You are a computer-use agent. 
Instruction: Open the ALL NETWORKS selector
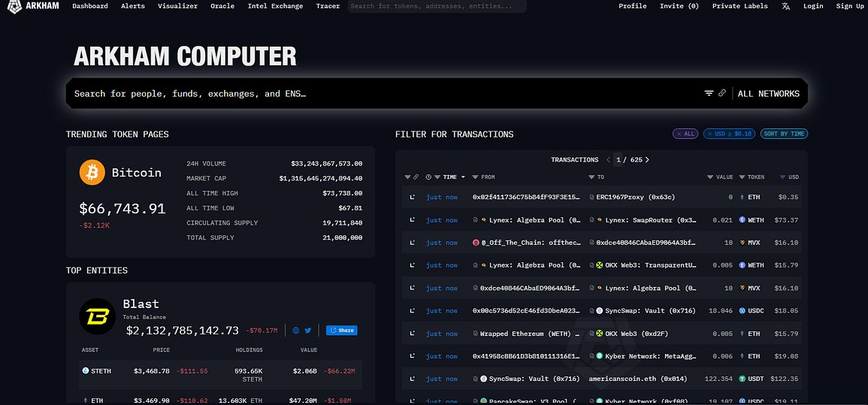(768, 94)
